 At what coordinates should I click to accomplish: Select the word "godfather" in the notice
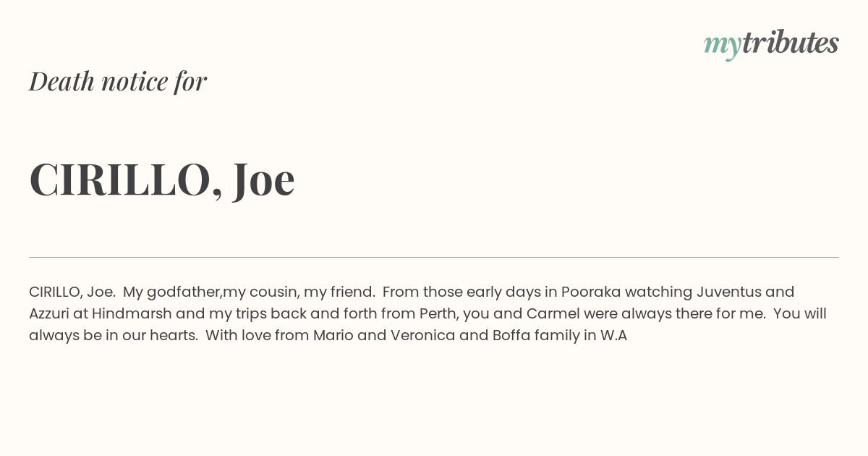(x=184, y=292)
